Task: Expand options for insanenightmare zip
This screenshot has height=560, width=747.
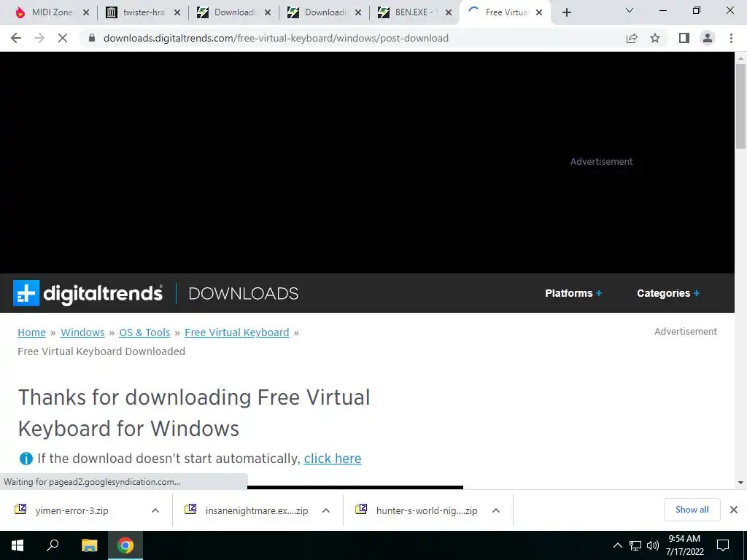Action: click(x=326, y=510)
